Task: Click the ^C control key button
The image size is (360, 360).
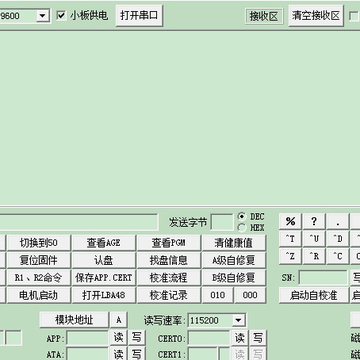Action: [x=338, y=256]
